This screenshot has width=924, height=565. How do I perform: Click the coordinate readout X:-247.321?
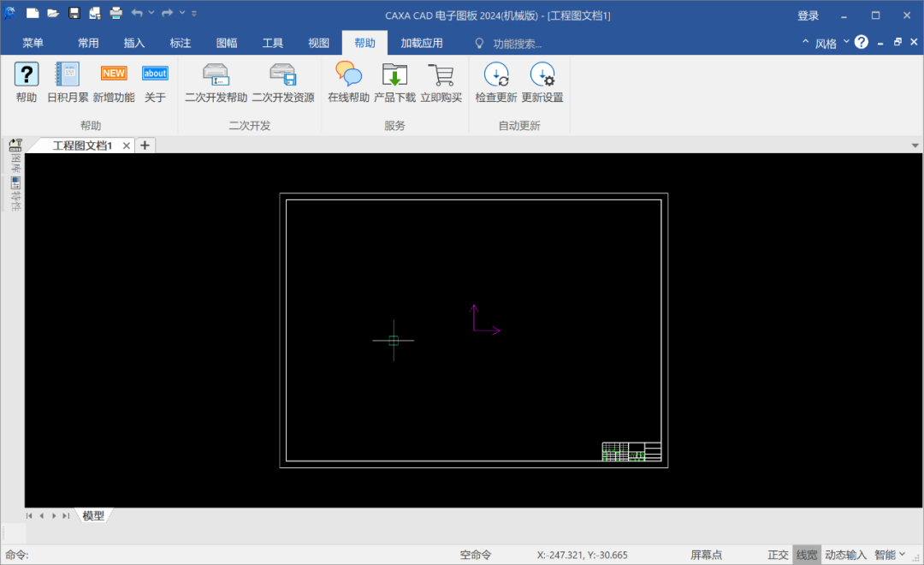[x=583, y=555]
